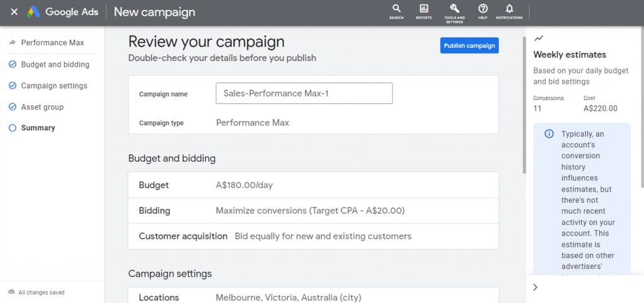Click the cloud saved status icon
The height and width of the screenshot is (303, 644).
pyautogui.click(x=11, y=292)
